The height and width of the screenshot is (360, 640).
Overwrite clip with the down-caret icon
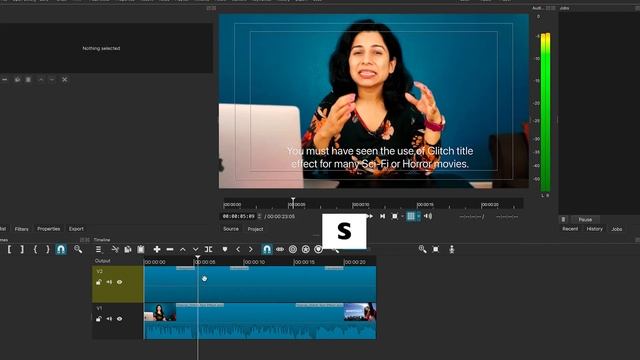pyautogui.click(x=196, y=249)
